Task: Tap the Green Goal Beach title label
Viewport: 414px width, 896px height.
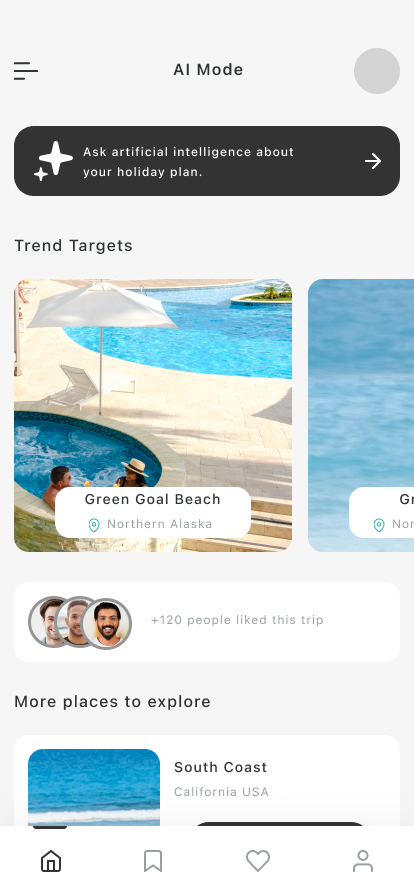Action: tap(153, 499)
